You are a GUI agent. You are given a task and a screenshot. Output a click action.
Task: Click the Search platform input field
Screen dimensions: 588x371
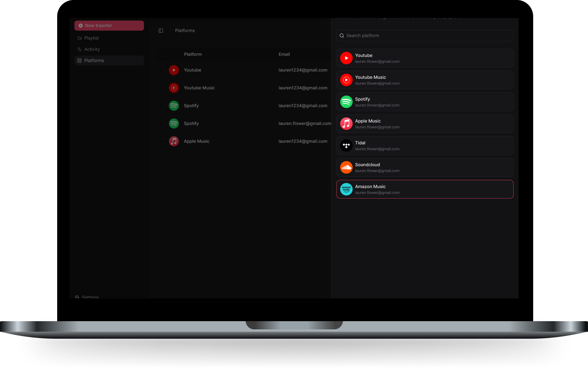point(425,35)
